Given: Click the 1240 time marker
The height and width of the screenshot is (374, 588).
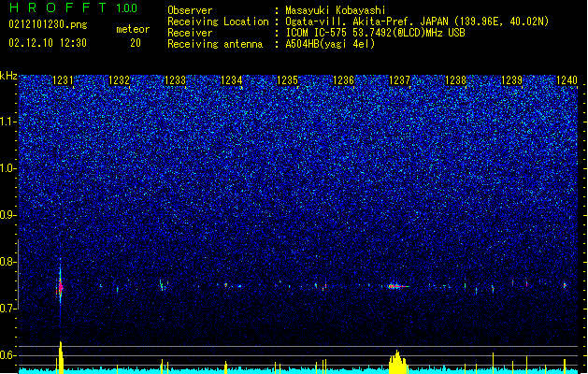Looking at the screenshot, I should click(567, 80).
